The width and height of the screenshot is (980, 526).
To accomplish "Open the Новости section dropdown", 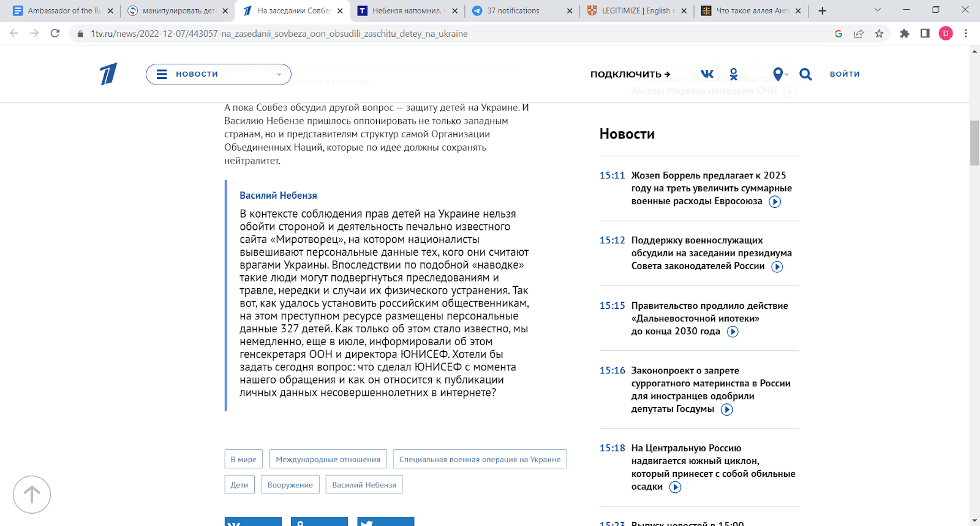I will tap(219, 74).
